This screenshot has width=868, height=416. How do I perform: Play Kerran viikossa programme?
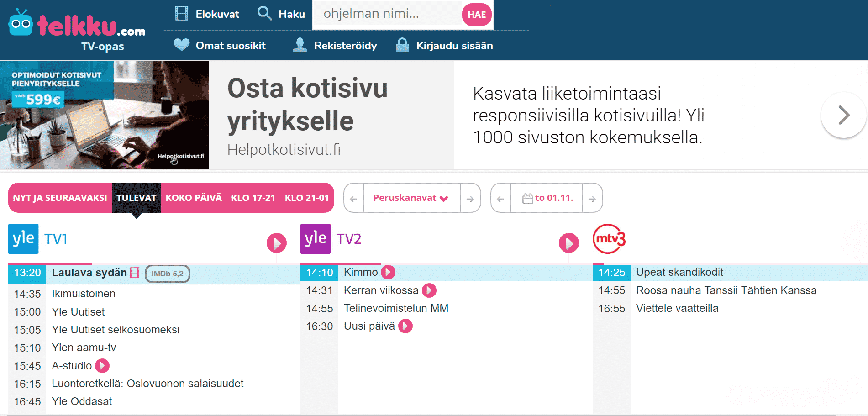pos(429,290)
